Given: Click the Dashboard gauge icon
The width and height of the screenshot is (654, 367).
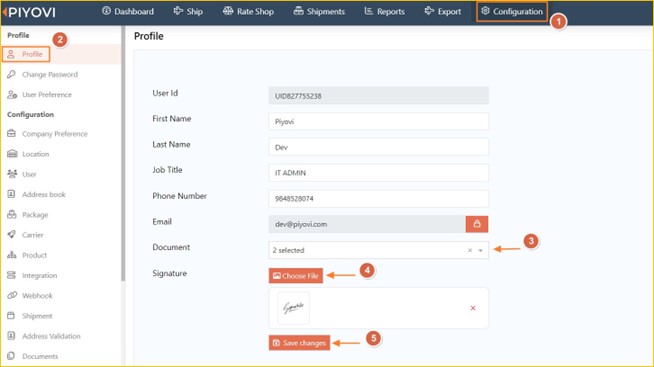Looking at the screenshot, I should tap(106, 11).
